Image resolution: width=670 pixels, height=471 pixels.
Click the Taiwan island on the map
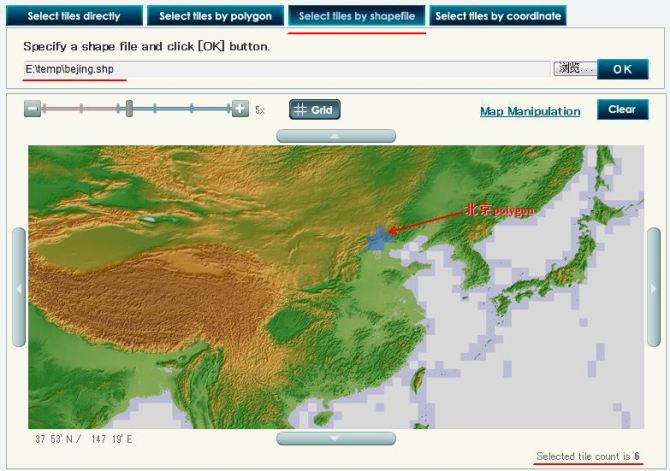click(419, 377)
